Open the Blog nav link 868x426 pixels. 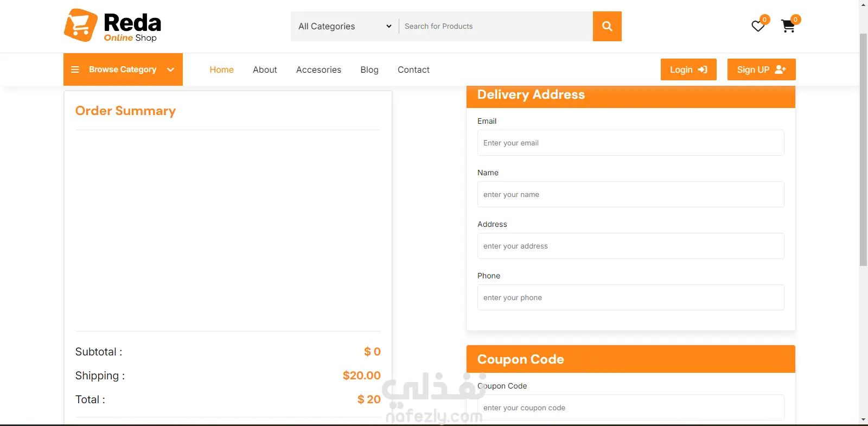tap(369, 69)
